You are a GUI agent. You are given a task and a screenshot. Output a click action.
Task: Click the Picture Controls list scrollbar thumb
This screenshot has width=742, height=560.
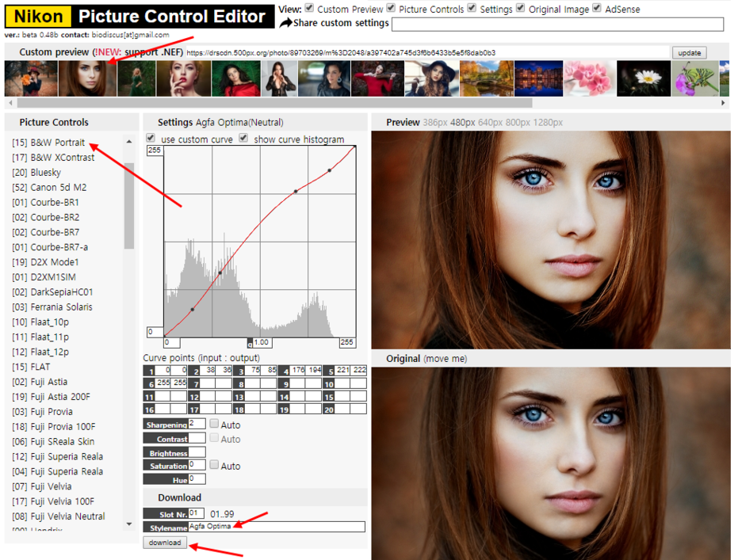129,206
